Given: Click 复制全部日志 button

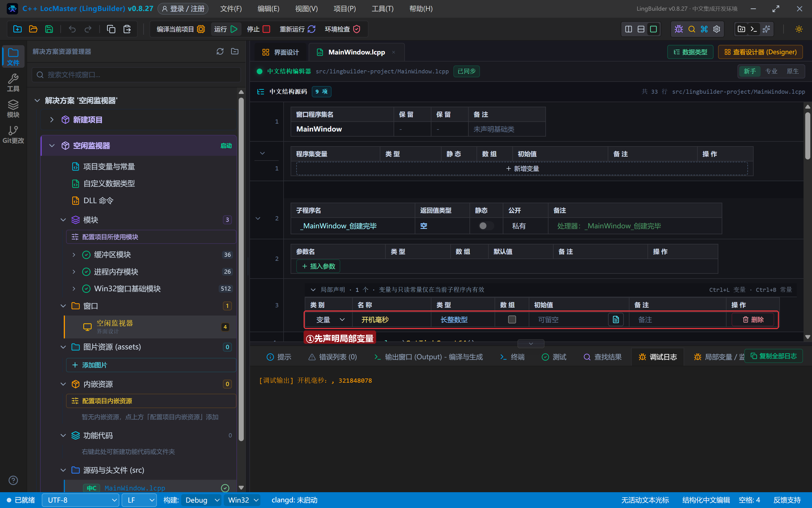Looking at the screenshot, I should click(773, 356).
